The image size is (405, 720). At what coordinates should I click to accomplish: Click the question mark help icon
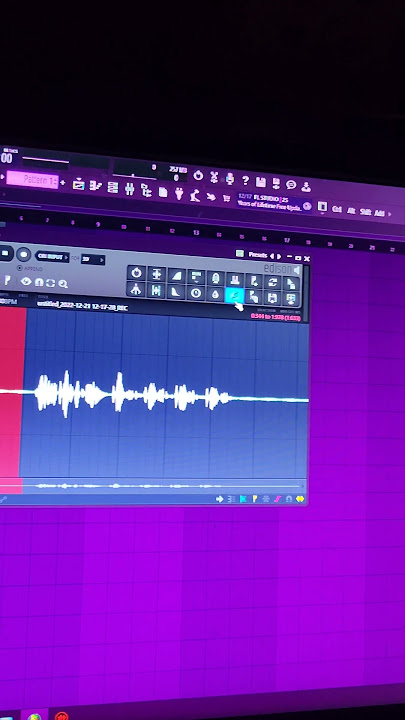coord(245,180)
